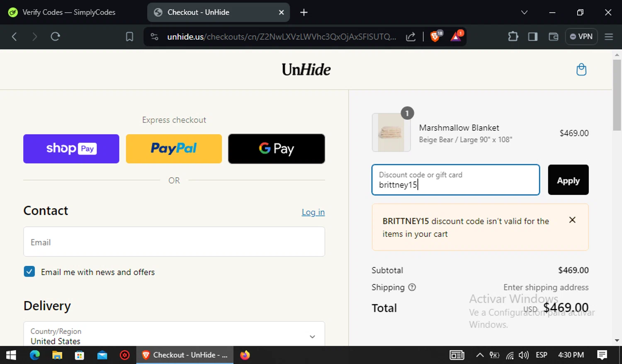Open Firefox from the taskbar
Viewport: 622px width, 364px height.
coord(245,355)
